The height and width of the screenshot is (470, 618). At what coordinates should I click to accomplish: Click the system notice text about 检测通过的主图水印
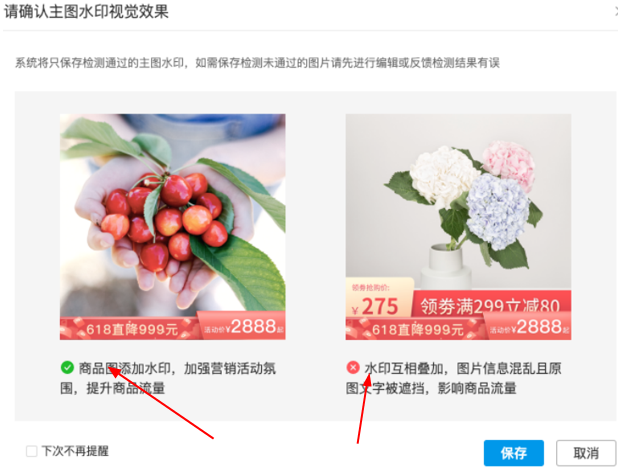pyautogui.click(x=257, y=63)
